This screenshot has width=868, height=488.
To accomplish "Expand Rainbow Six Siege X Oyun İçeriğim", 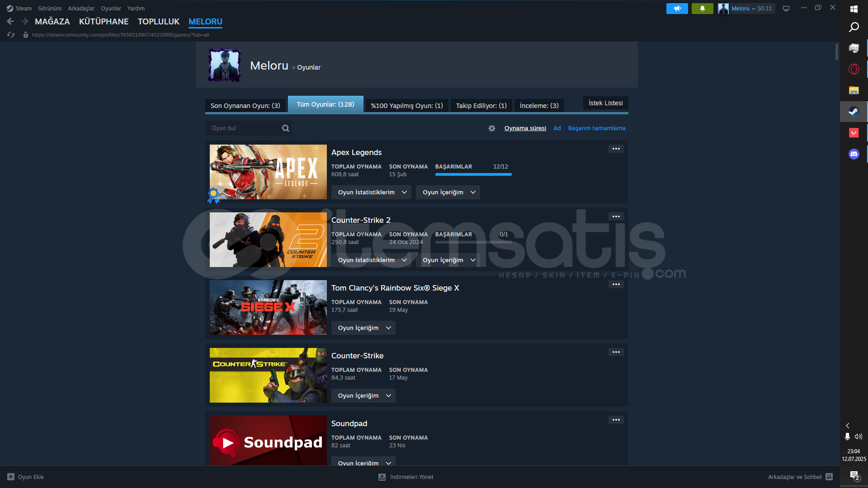I will pyautogui.click(x=363, y=328).
